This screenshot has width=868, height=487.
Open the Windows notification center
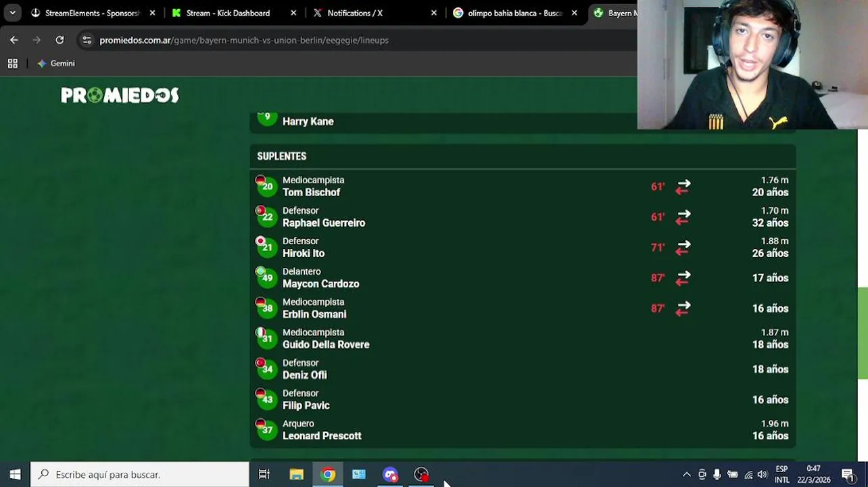848,474
